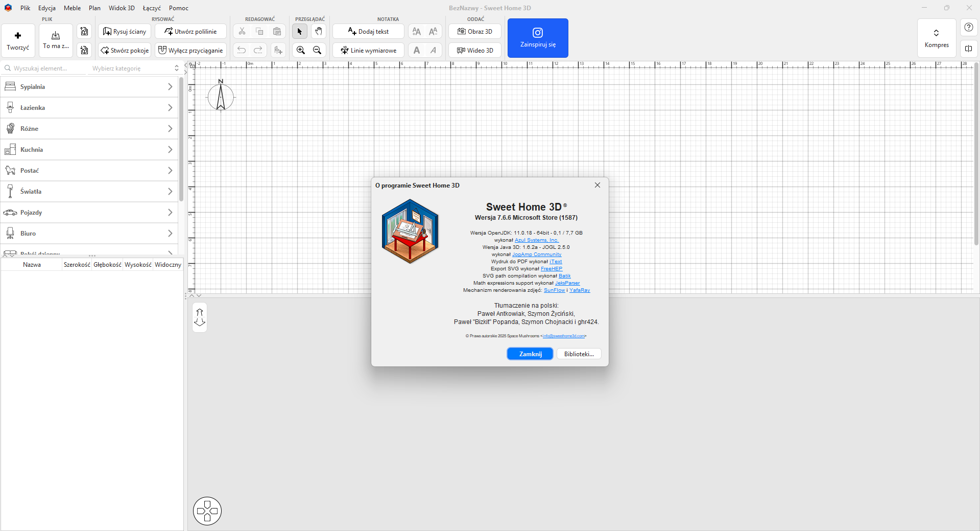Open help with the question mark icon
980x531 pixels.
click(969, 28)
